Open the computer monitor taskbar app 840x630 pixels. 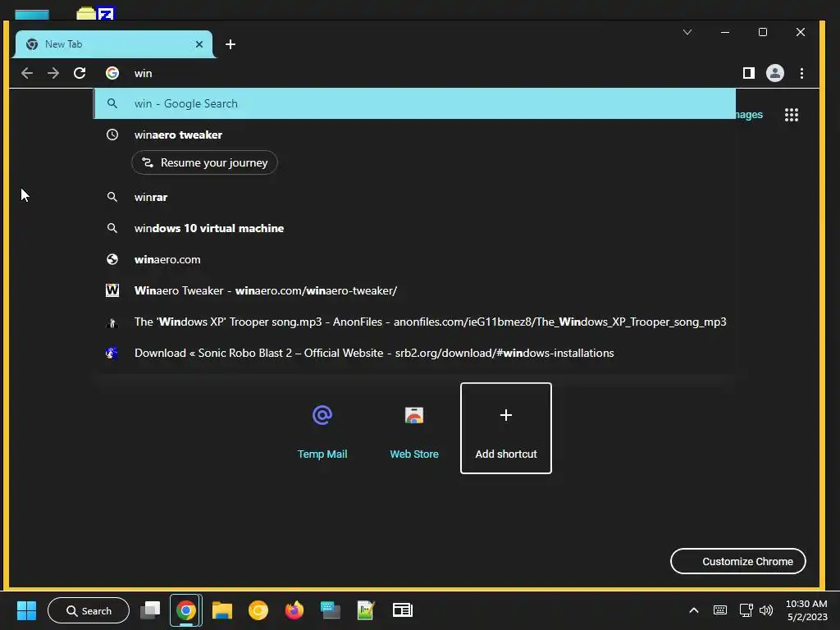coord(331,610)
